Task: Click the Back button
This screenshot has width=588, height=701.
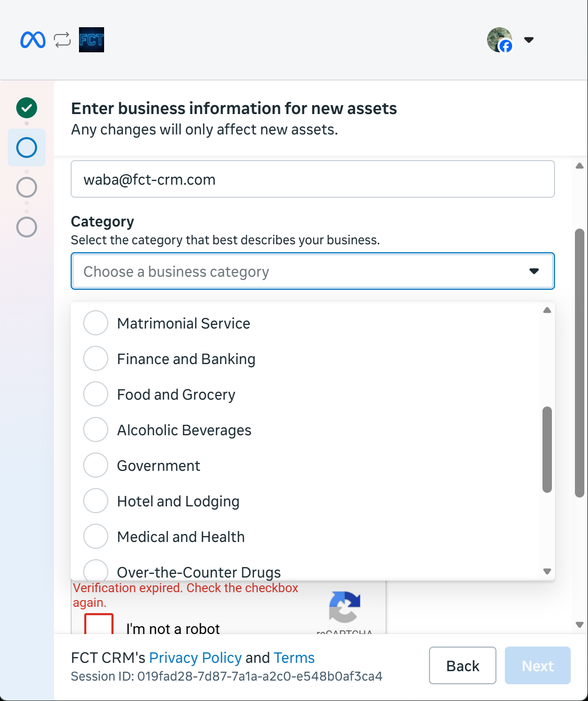Action: click(462, 665)
